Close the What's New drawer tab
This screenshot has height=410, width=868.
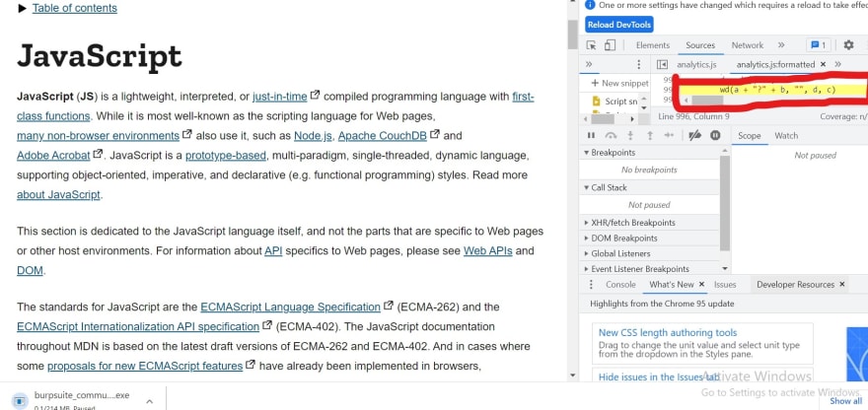tap(701, 285)
